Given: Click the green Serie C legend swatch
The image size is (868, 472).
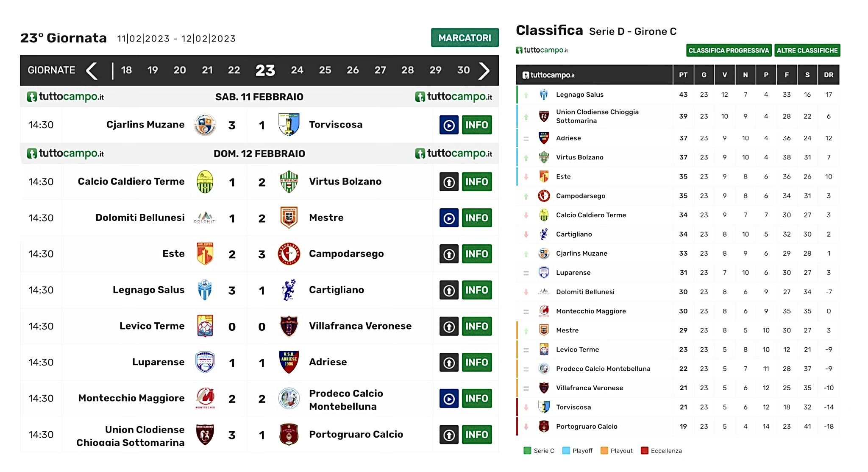Looking at the screenshot, I should [x=527, y=450].
